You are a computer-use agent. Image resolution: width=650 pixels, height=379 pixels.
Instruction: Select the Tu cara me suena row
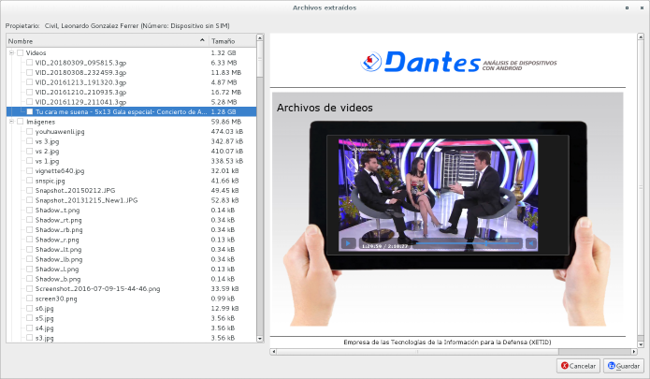click(131, 112)
